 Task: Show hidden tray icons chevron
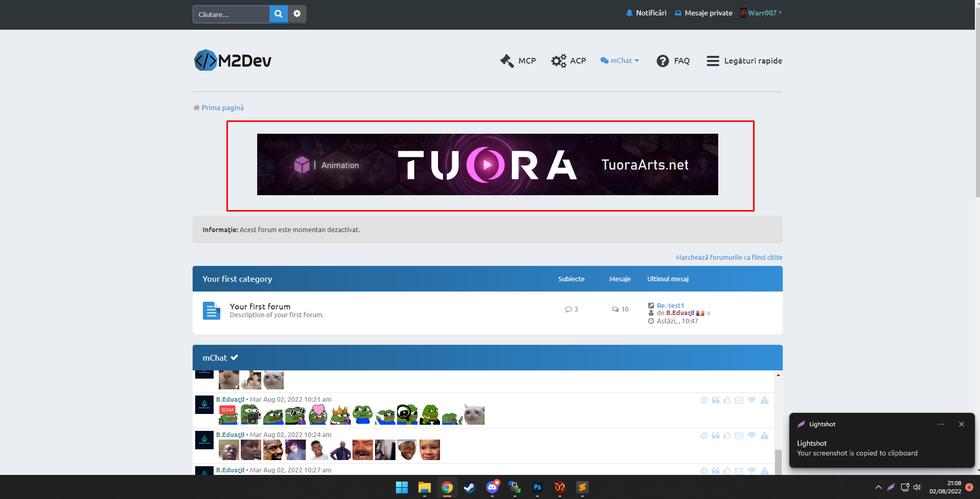[x=878, y=487]
